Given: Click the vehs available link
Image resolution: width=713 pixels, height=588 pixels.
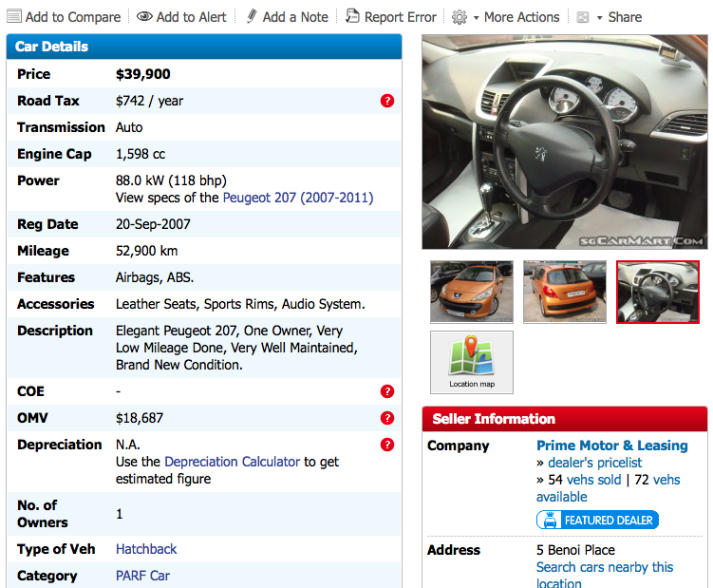Looking at the screenshot, I should [x=608, y=488].
